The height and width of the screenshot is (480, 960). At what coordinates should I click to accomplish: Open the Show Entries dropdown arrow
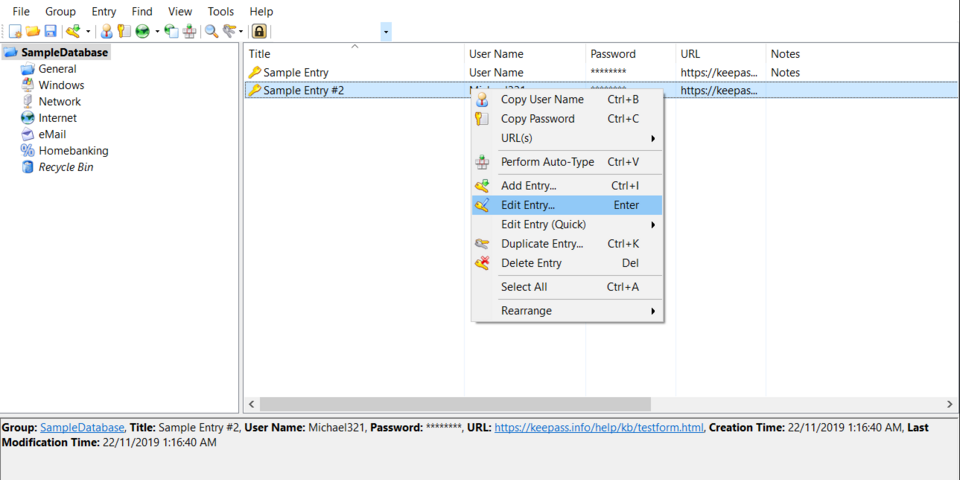[x=241, y=31]
